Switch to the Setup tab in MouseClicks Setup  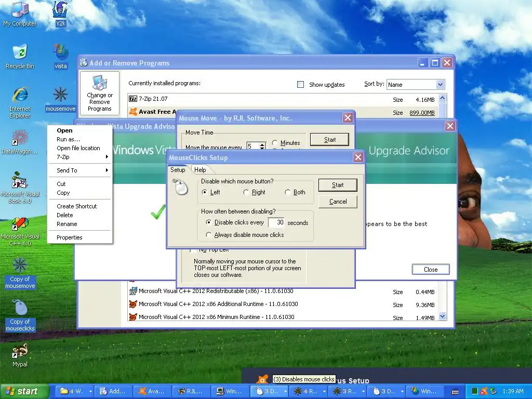[x=178, y=170]
